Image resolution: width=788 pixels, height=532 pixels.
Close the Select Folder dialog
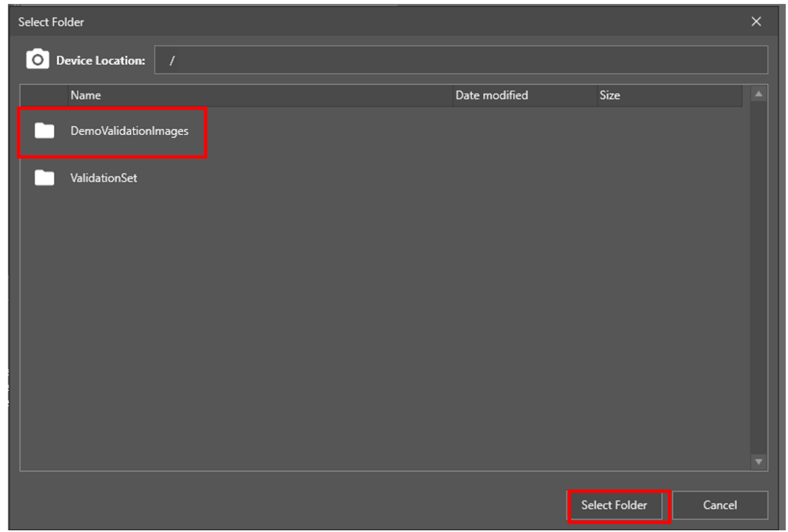click(x=756, y=22)
